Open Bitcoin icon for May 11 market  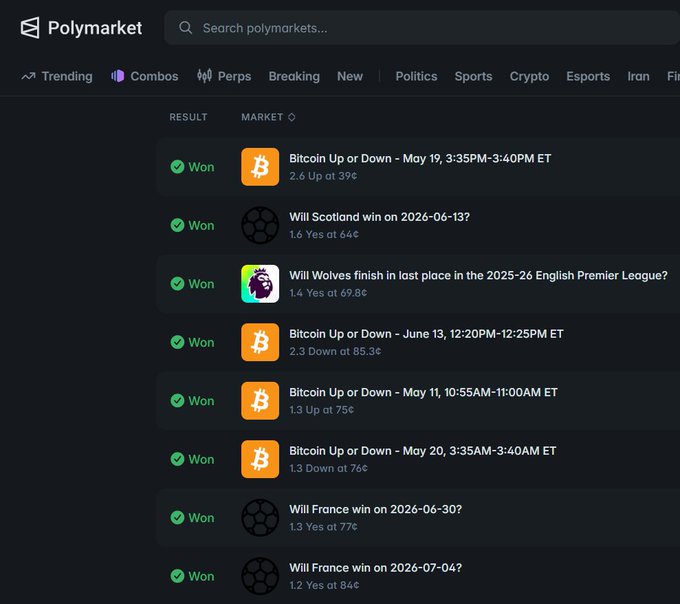(260, 401)
